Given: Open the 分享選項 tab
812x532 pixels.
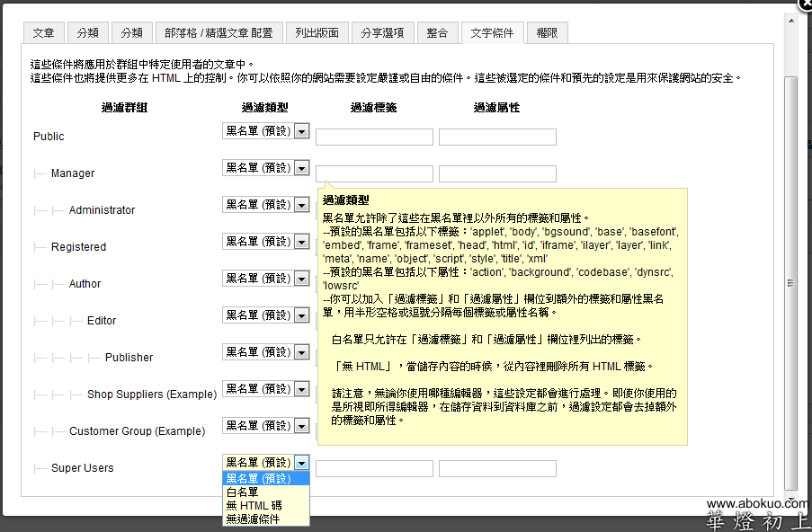Looking at the screenshot, I should [382, 33].
